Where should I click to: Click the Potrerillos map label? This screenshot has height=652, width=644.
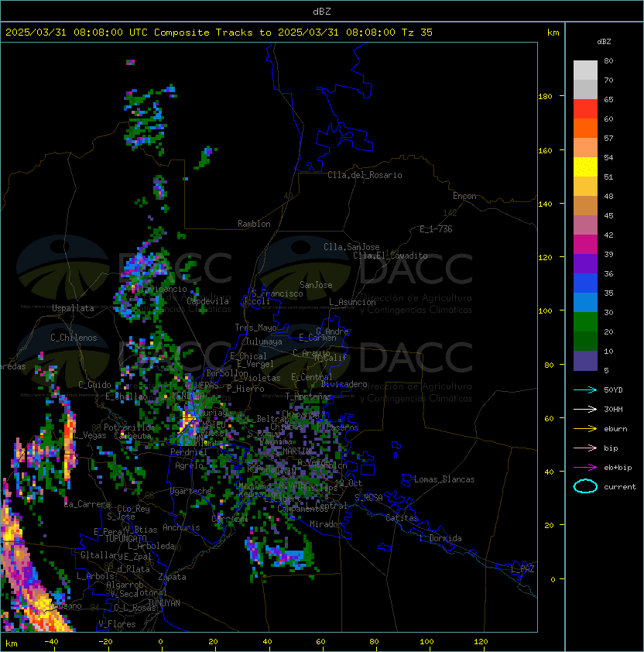coord(129,427)
